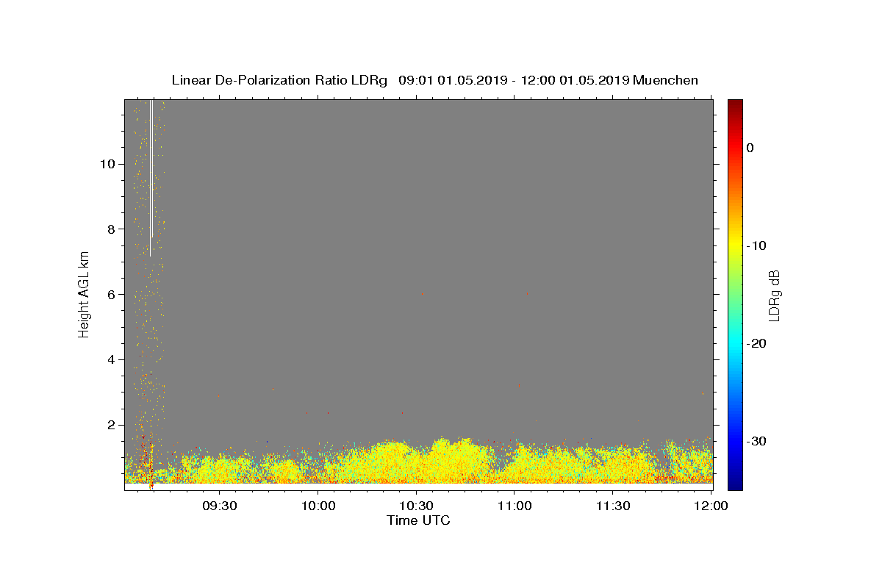Click the 12:00 time tick label

pos(711,506)
